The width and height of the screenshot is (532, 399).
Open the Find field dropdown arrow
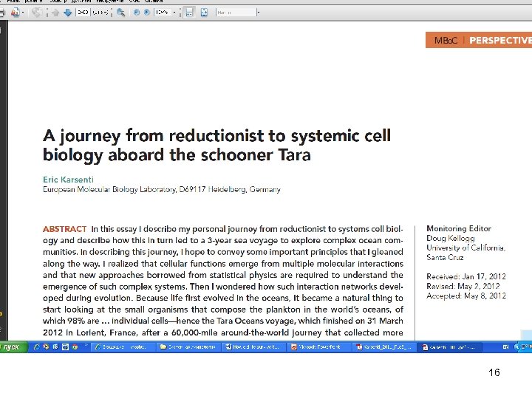click(259, 13)
